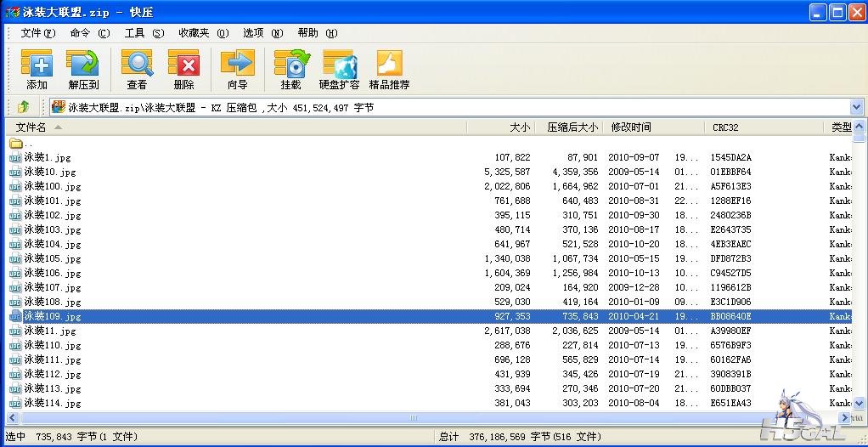Click the 删除 (Delete) toolbar icon
Viewport: 868px width, 447px height.
[183, 65]
